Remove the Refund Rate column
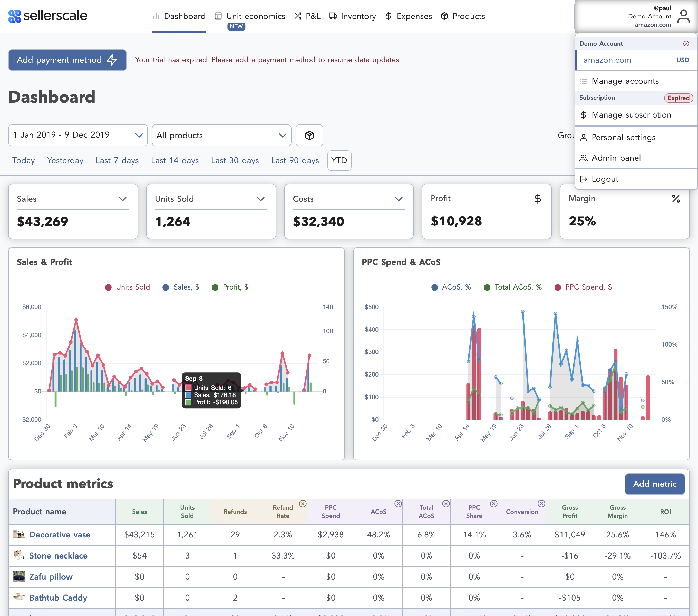The image size is (698, 616). tap(303, 503)
